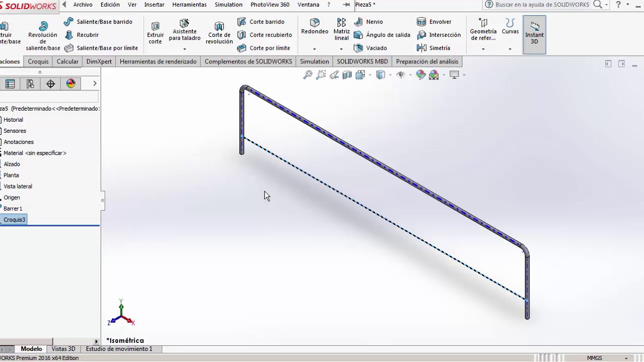Click Edit appearance color sphere icon
Screen dimensions: 644x362
421,75
